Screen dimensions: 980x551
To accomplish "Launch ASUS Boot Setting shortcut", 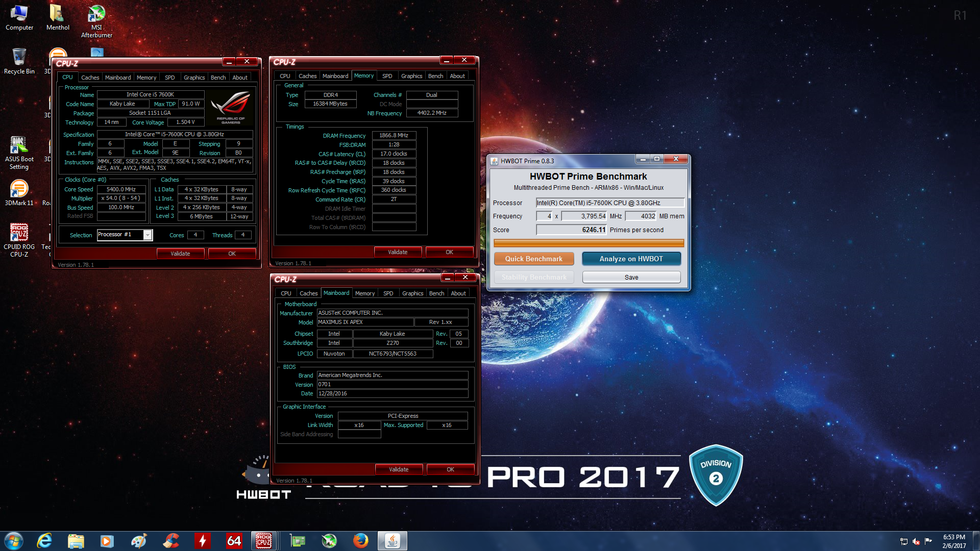I will pos(19,153).
